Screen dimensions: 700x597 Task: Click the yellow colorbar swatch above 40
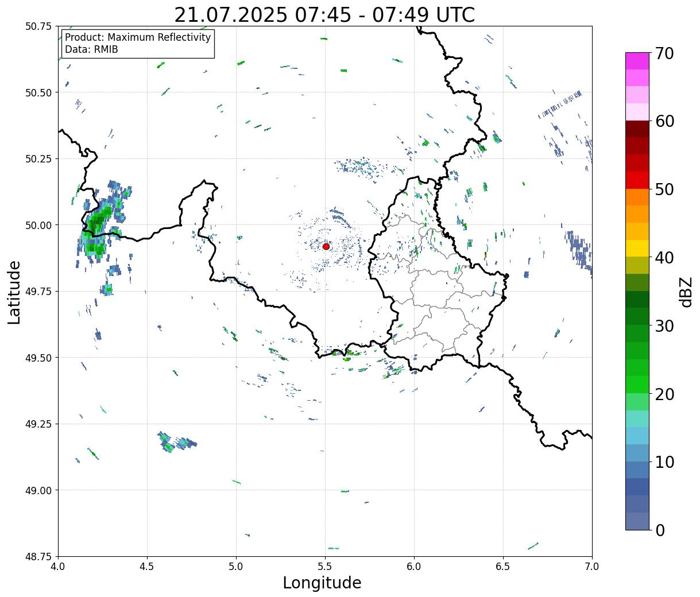pyautogui.click(x=637, y=248)
